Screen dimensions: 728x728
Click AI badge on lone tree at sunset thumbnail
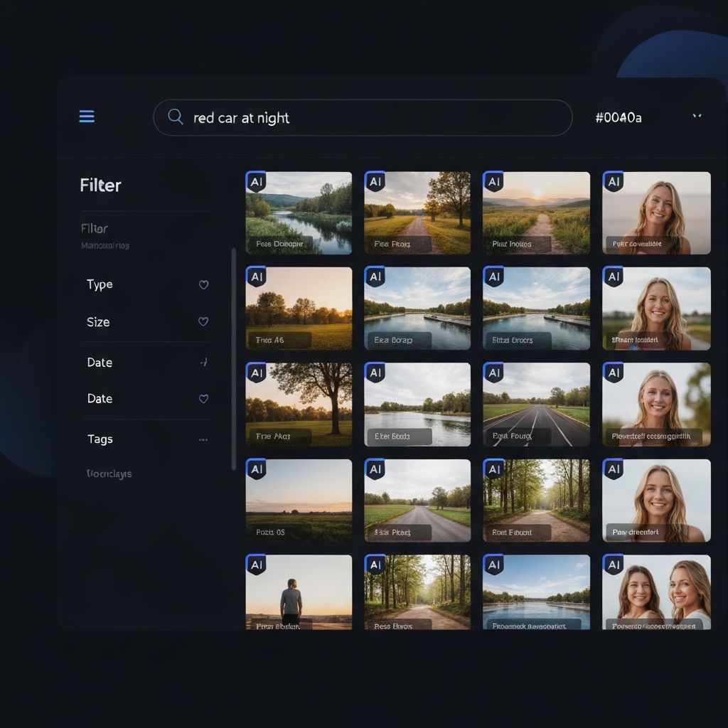(x=256, y=373)
